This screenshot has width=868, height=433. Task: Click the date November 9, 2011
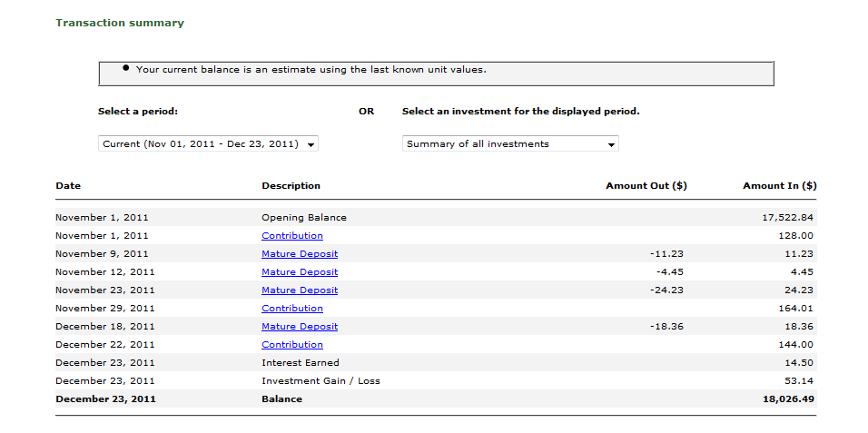tap(102, 253)
